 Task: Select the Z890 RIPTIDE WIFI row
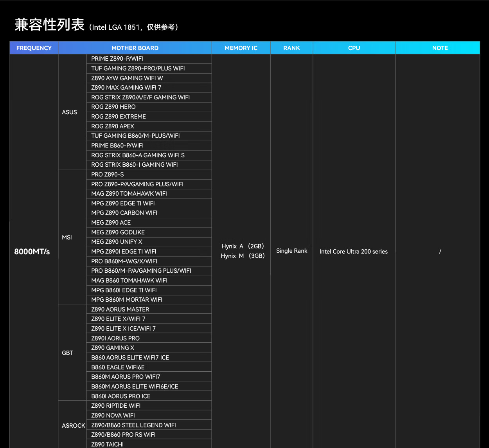coord(149,406)
